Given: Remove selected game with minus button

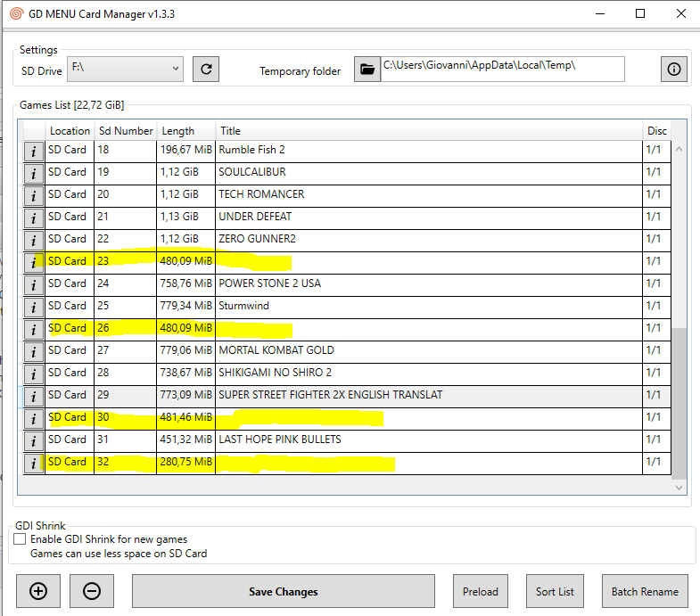Looking at the screenshot, I should pyautogui.click(x=92, y=591).
